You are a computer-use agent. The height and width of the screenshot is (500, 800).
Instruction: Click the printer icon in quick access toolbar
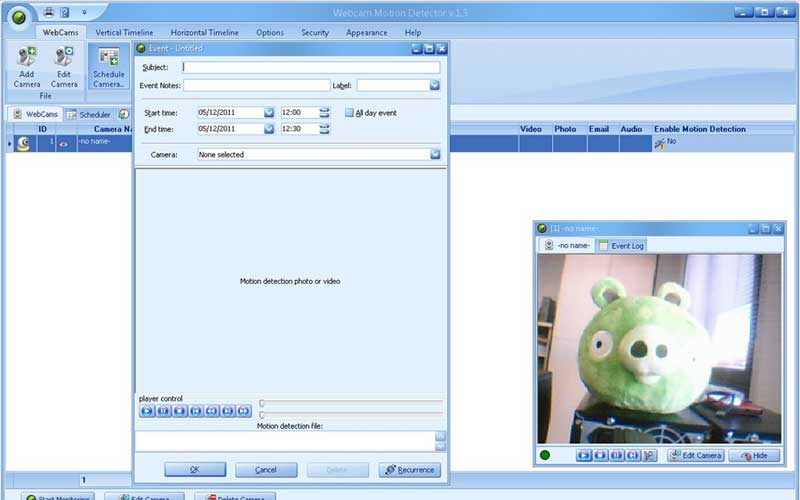click(48, 12)
